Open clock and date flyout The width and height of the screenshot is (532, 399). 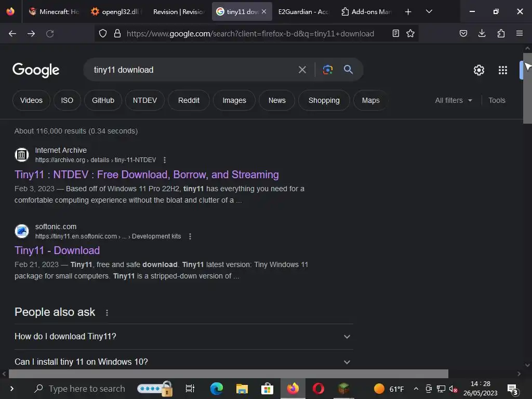click(480, 389)
